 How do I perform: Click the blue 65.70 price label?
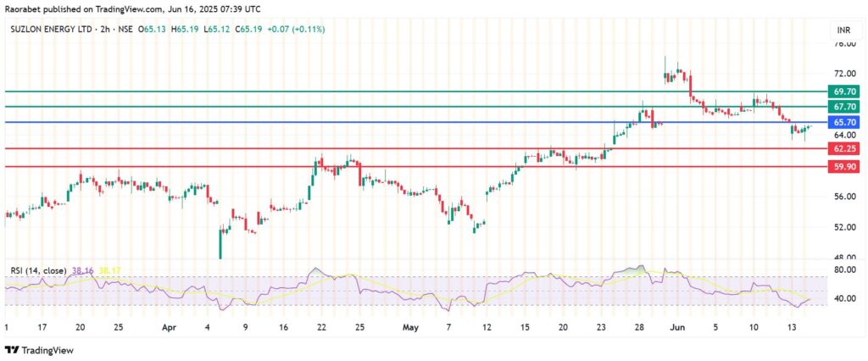pyautogui.click(x=844, y=123)
